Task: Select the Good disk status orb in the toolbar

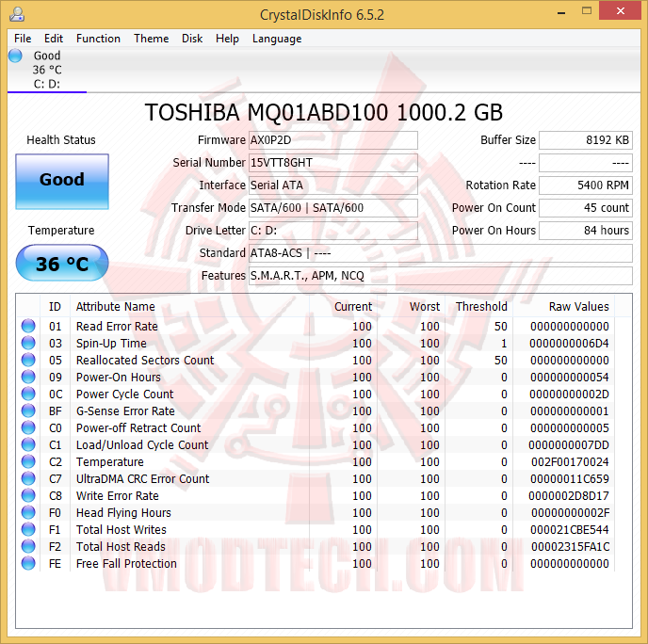Action: pos(15,56)
